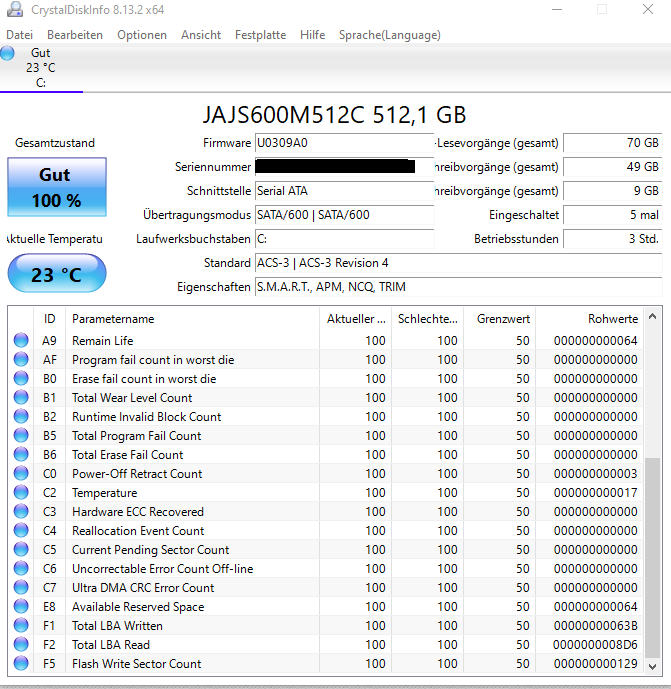Click the 9 GB write value field

pyautogui.click(x=613, y=191)
